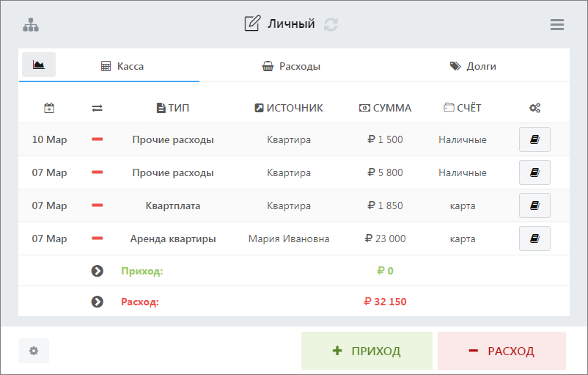Switch to the Расходы tab

[291, 66]
